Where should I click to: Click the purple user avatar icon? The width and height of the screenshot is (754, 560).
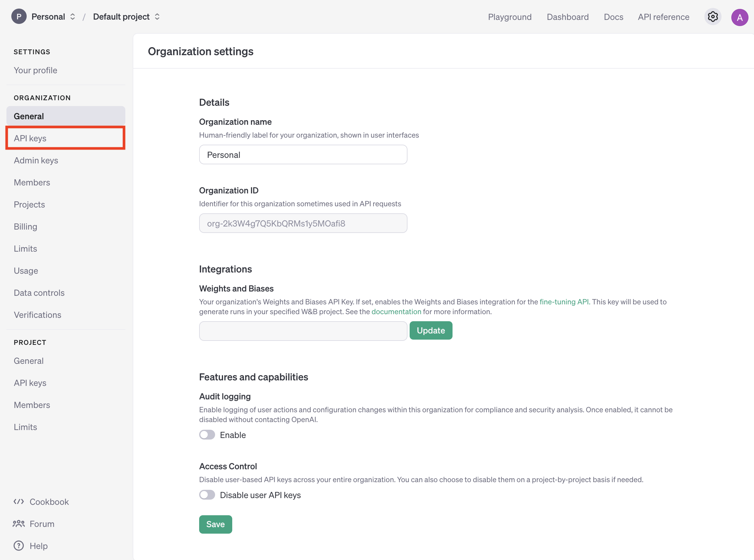(739, 17)
